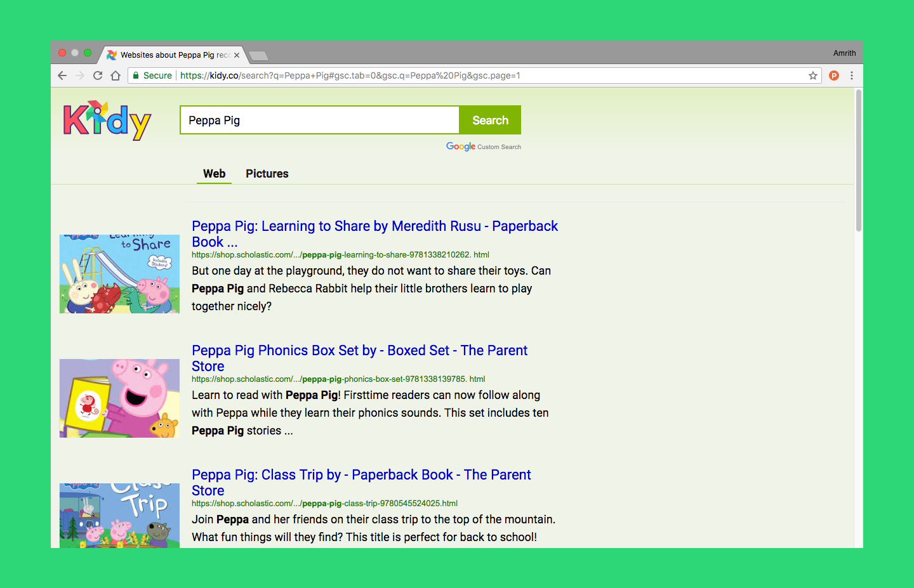Image resolution: width=914 pixels, height=588 pixels.
Task: Click the red macOS close window button
Action: 62,53
